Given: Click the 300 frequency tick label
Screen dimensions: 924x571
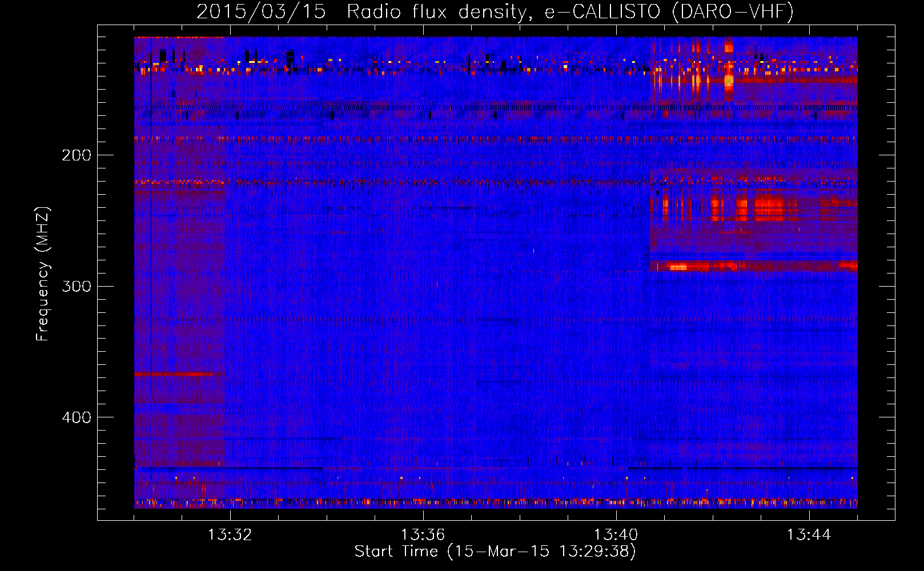Looking at the screenshot, I should coord(77,286).
